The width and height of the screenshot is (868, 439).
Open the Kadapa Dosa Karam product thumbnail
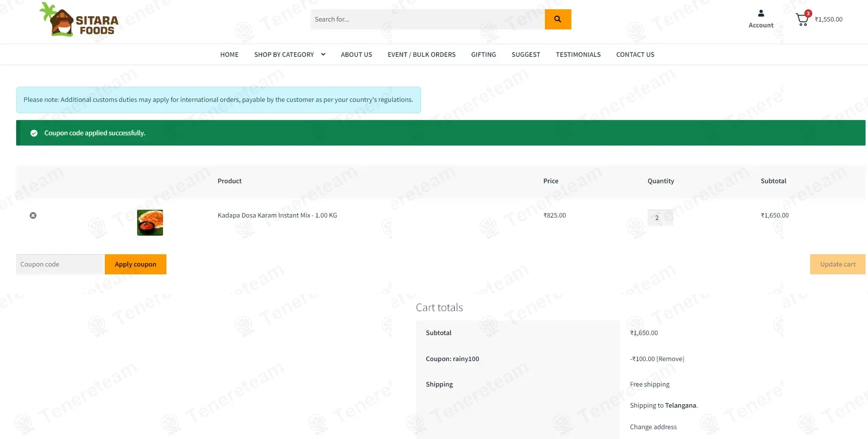(x=150, y=222)
